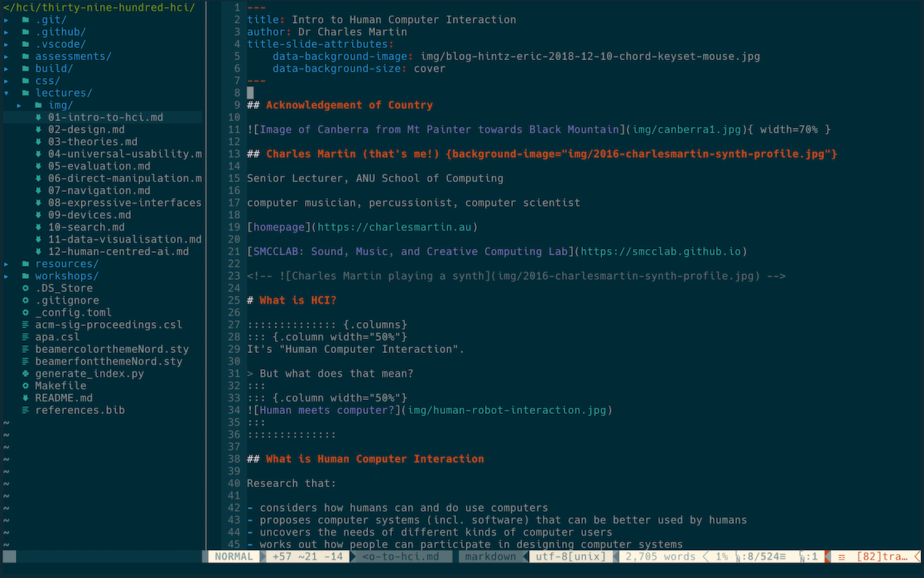This screenshot has height=578, width=924.
Task: Click the file icon beside apa.csl
Action: click(x=25, y=337)
